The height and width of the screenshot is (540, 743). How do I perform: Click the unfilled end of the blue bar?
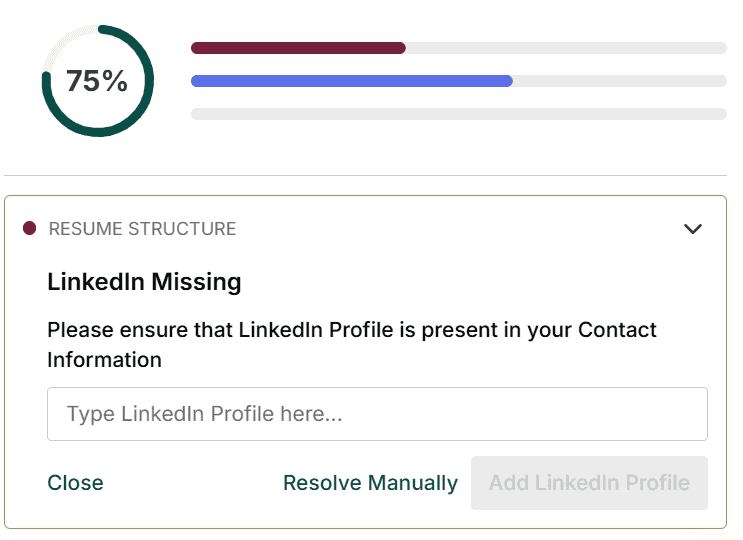(x=619, y=81)
